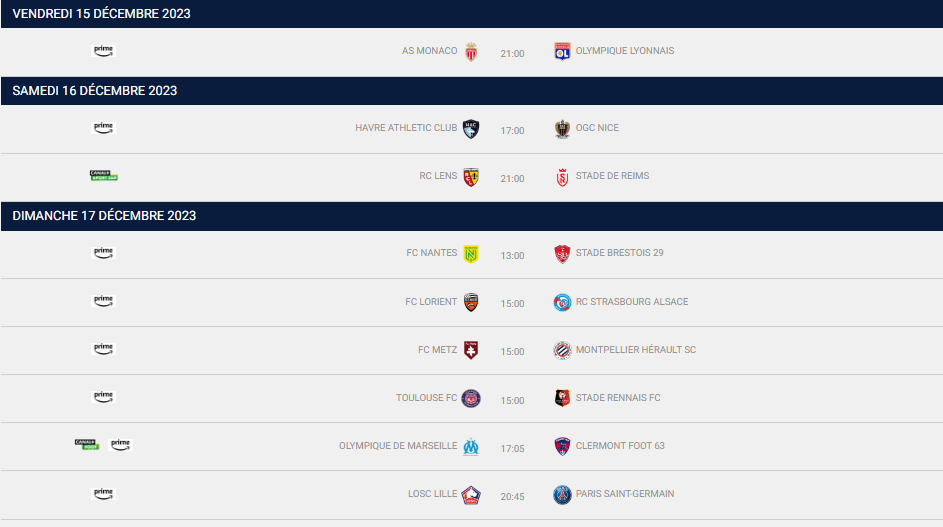This screenshot has width=943, height=527.
Task: Open the FC Nantes team link
Action: (432, 253)
